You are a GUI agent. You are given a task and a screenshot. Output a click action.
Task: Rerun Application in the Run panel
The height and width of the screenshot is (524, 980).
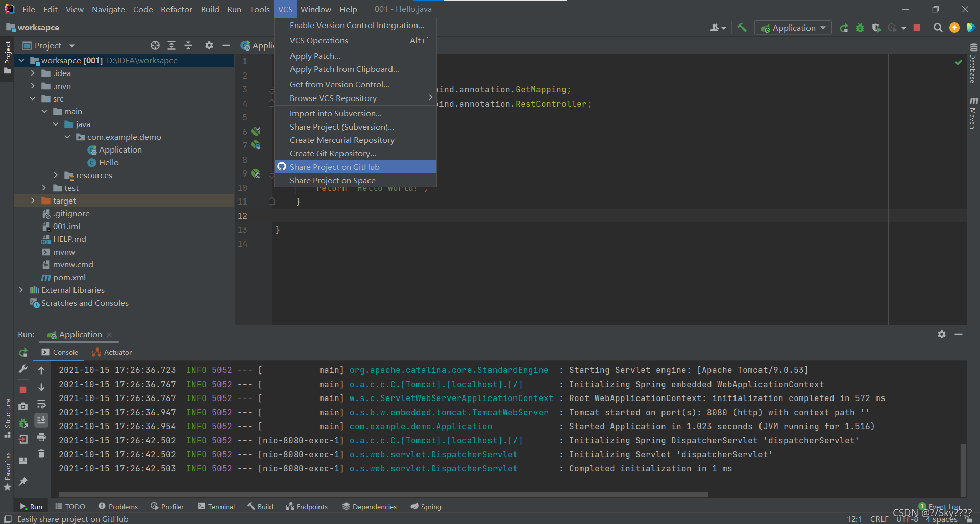coord(23,353)
